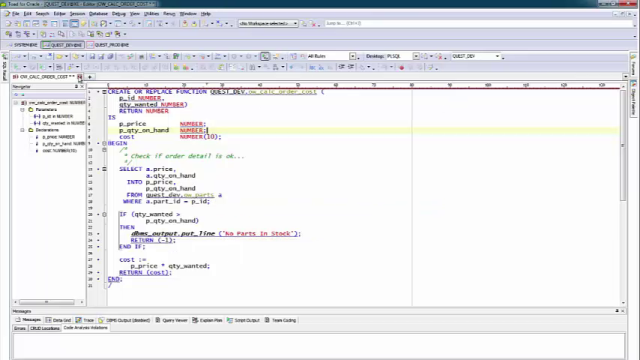
Task: Click the Jump to search field
Action: coord(478,24)
